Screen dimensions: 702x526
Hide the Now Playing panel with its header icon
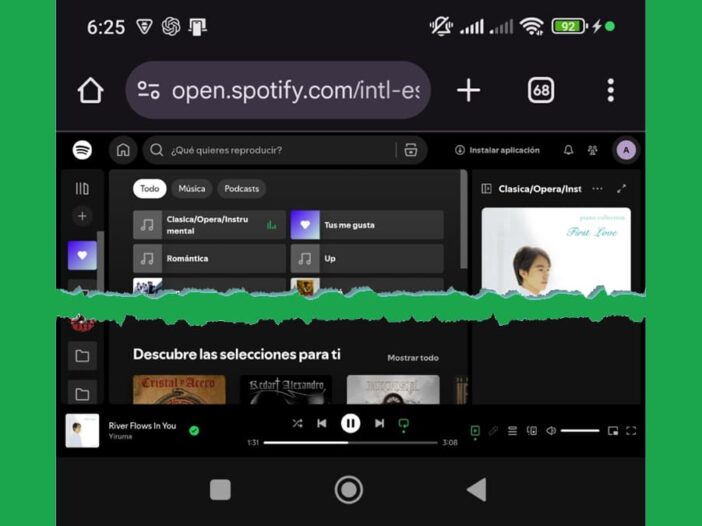pyautogui.click(x=486, y=188)
